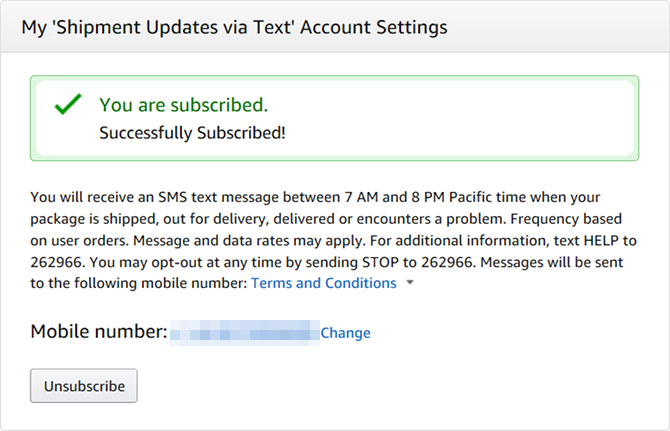The image size is (670, 431).
Task: Click the green checkmark icon
Action: tap(67, 104)
